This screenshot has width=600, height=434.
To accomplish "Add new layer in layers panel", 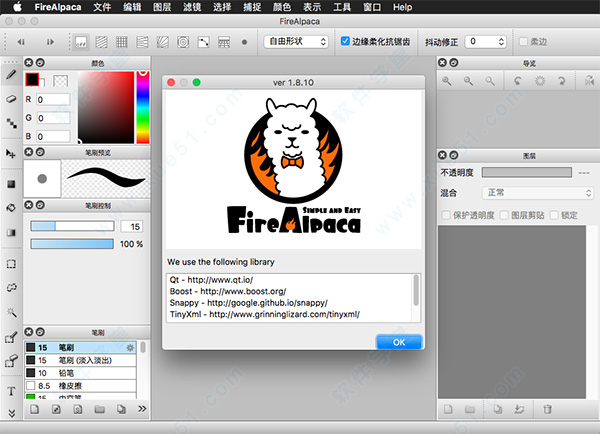I will coord(448,409).
